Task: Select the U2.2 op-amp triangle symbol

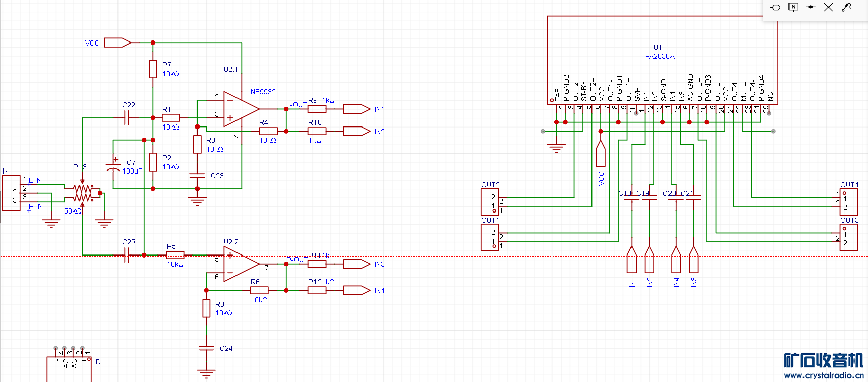Action: coord(242,264)
